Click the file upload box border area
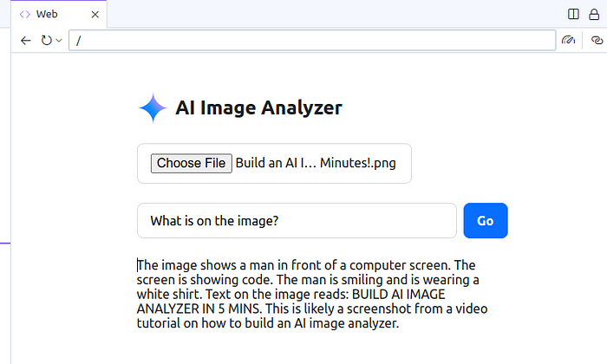 point(274,163)
